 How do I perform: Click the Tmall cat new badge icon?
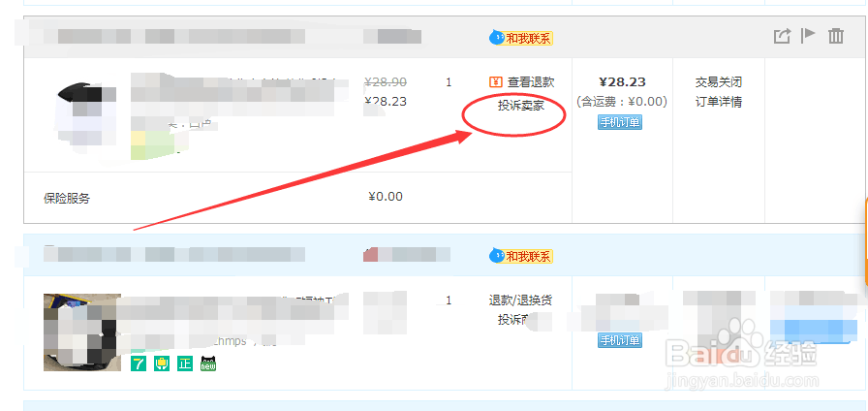[x=208, y=364]
